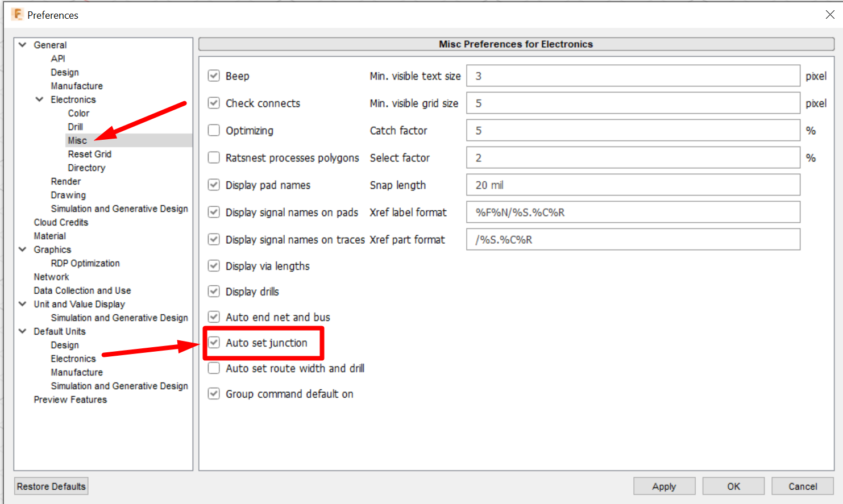Select Color under Electronics in tree
843x504 pixels.
(x=78, y=113)
